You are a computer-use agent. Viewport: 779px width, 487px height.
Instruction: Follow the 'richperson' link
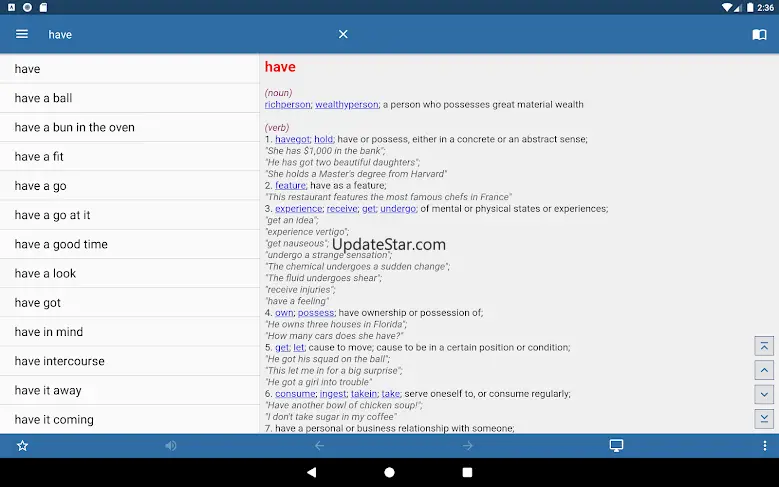288,104
